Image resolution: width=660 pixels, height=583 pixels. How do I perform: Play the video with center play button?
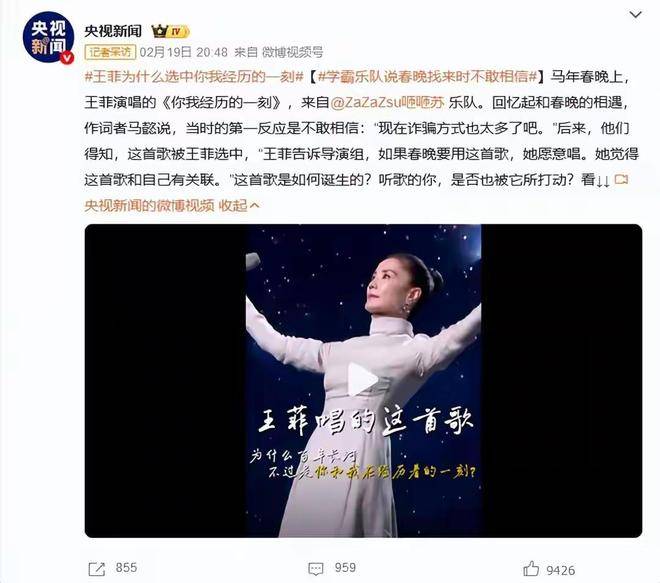click(x=362, y=380)
